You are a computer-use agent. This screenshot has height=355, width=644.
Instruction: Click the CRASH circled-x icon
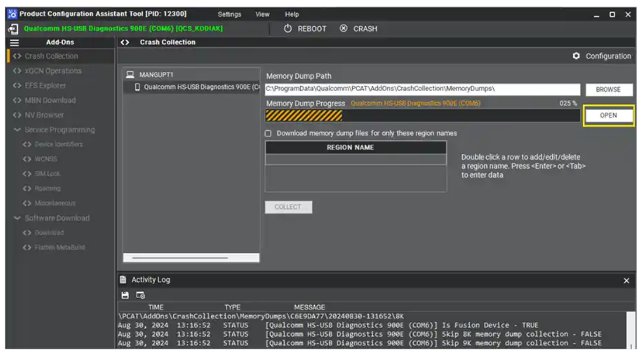point(344,29)
